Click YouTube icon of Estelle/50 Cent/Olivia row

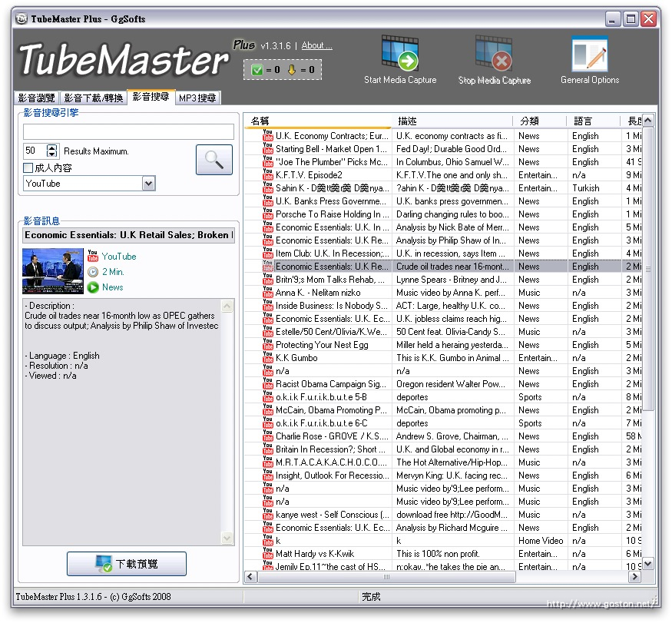coord(268,331)
